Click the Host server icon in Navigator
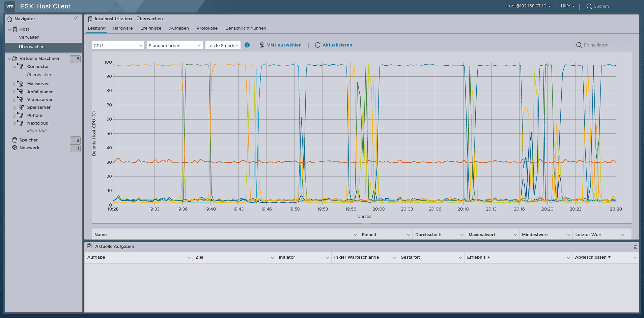The image size is (644, 318). (x=15, y=29)
